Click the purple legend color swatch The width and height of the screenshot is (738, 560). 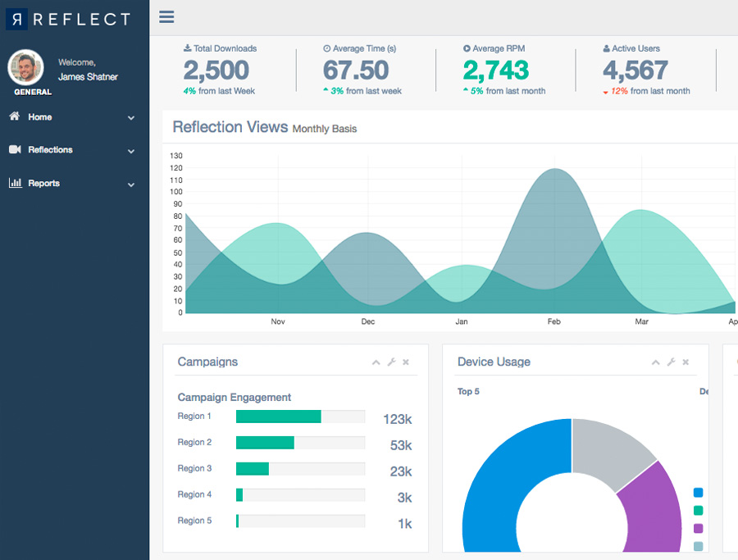click(698, 529)
